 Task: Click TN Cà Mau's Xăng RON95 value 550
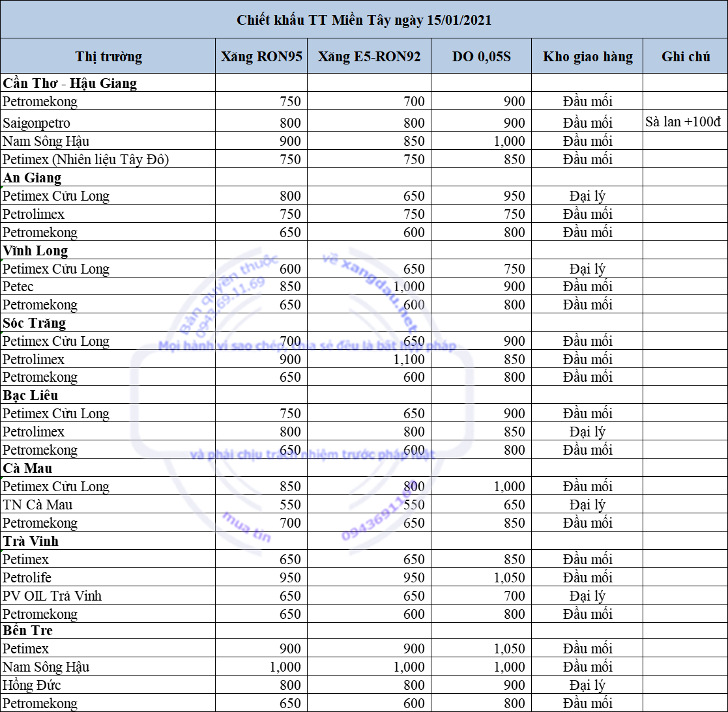(x=261, y=504)
